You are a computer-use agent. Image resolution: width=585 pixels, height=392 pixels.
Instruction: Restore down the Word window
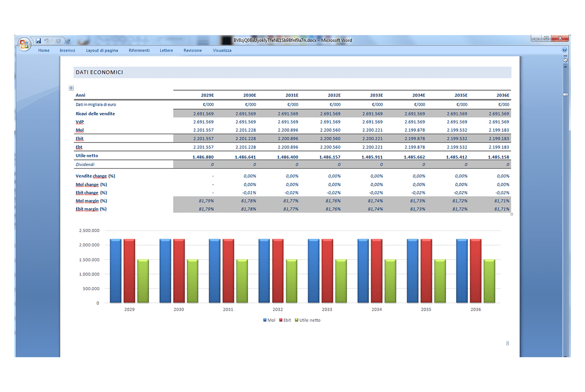(x=546, y=38)
